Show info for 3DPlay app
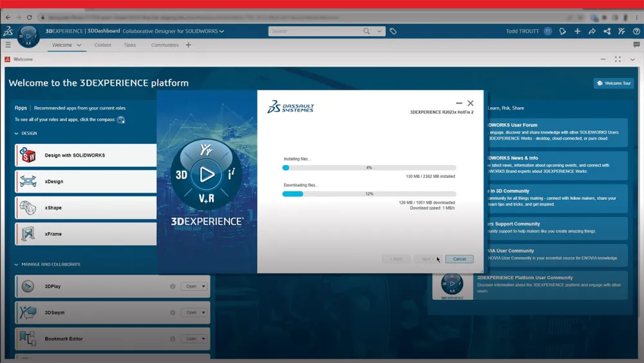This screenshot has height=363, width=644. click(x=173, y=286)
